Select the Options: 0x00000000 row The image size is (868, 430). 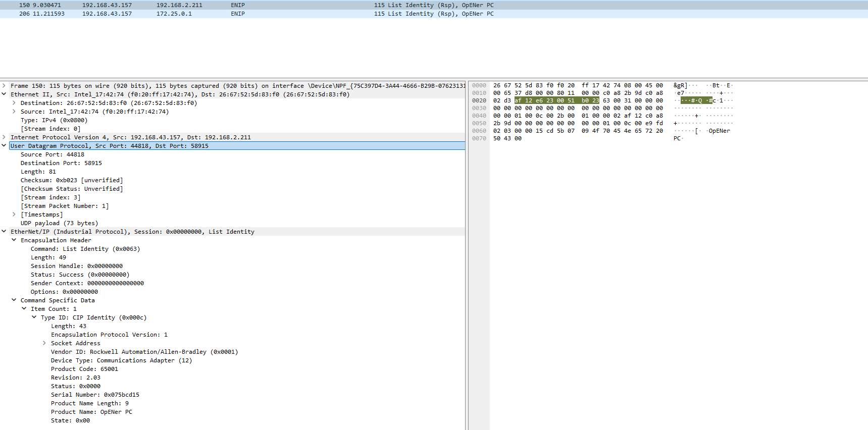pyautogui.click(x=65, y=292)
